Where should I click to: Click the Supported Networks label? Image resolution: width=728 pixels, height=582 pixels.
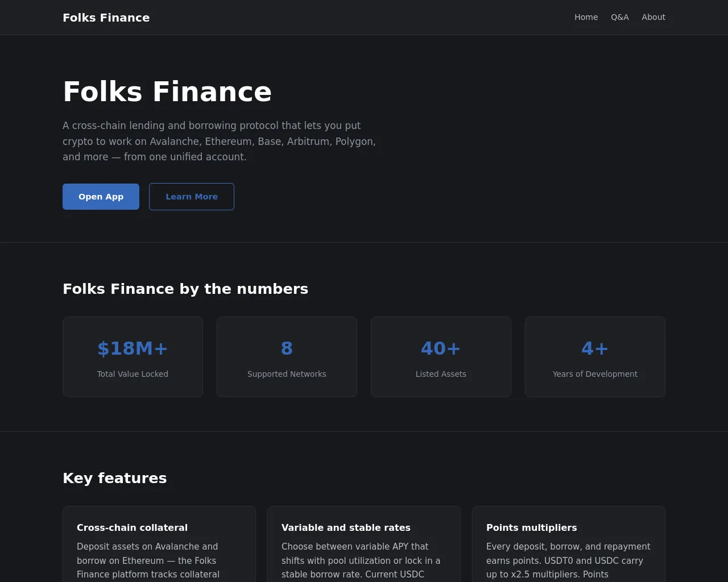pos(287,374)
